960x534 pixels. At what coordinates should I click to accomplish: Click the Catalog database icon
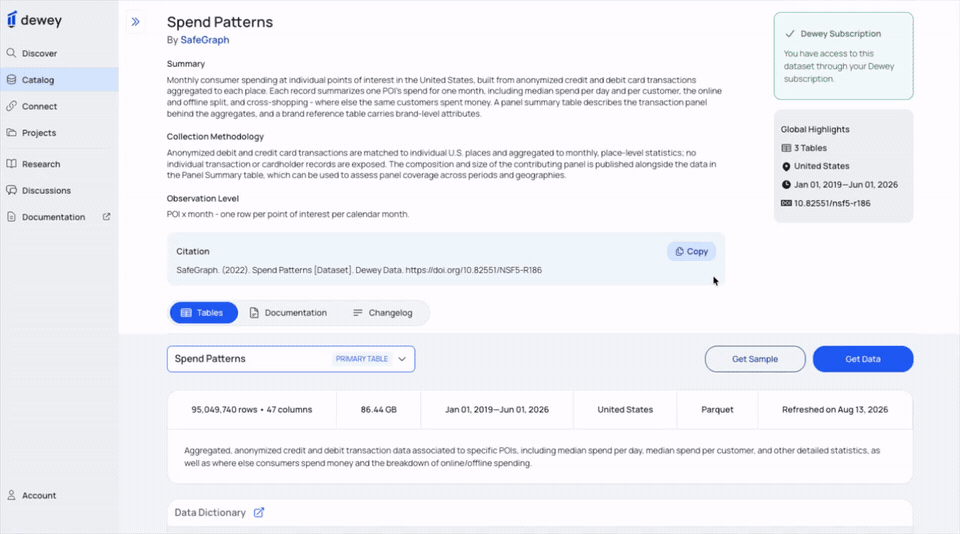tap(11, 80)
